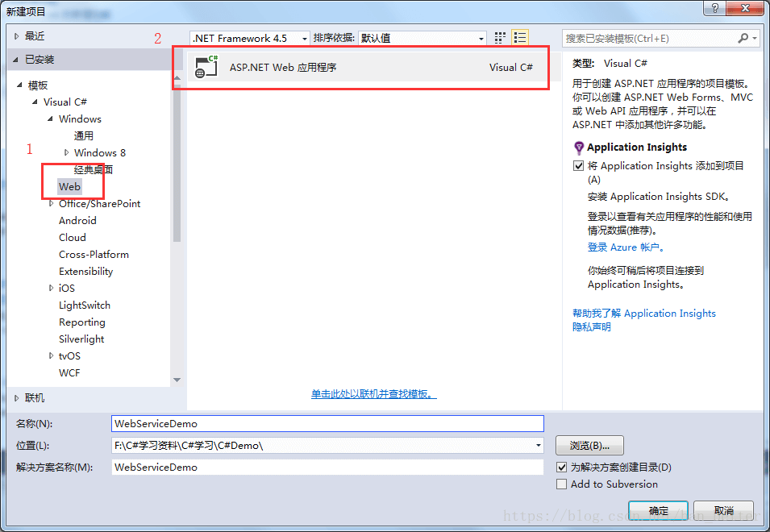Click the Application Insights lightbulb icon

(x=579, y=148)
